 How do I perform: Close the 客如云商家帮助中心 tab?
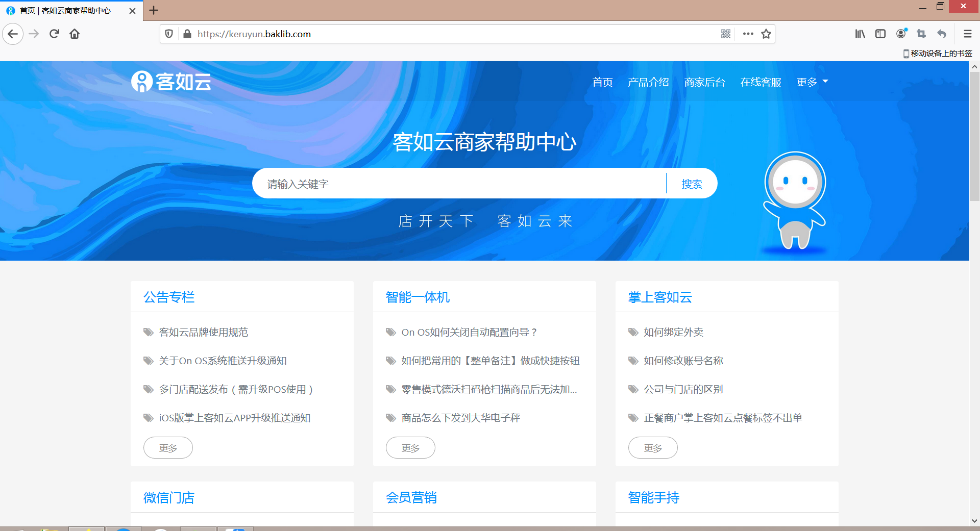(x=132, y=11)
